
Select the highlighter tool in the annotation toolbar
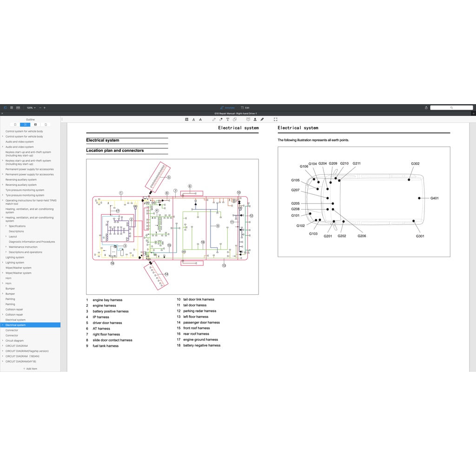coord(221,119)
